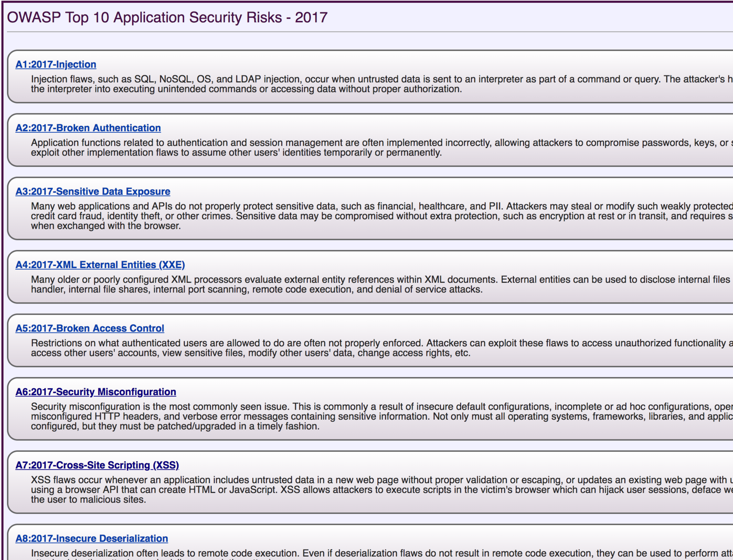Click the A8:2017-Insecure Deserialization link
733x560 pixels.
point(91,538)
